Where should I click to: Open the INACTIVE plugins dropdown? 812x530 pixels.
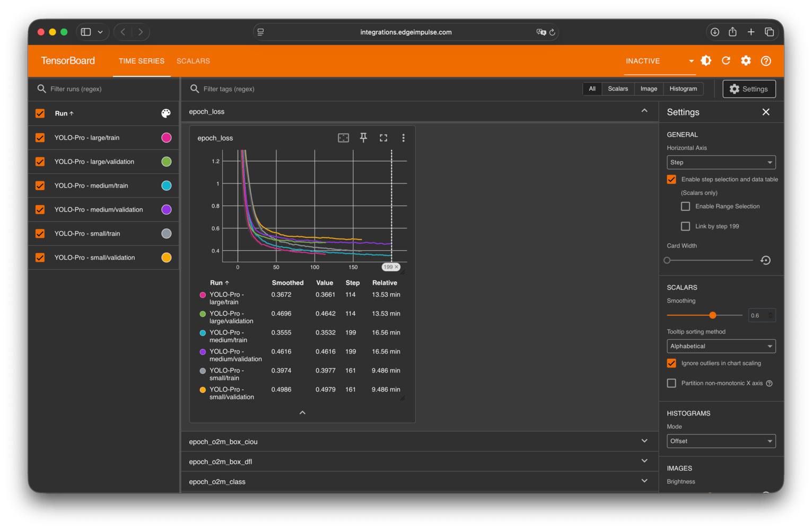pyautogui.click(x=659, y=61)
